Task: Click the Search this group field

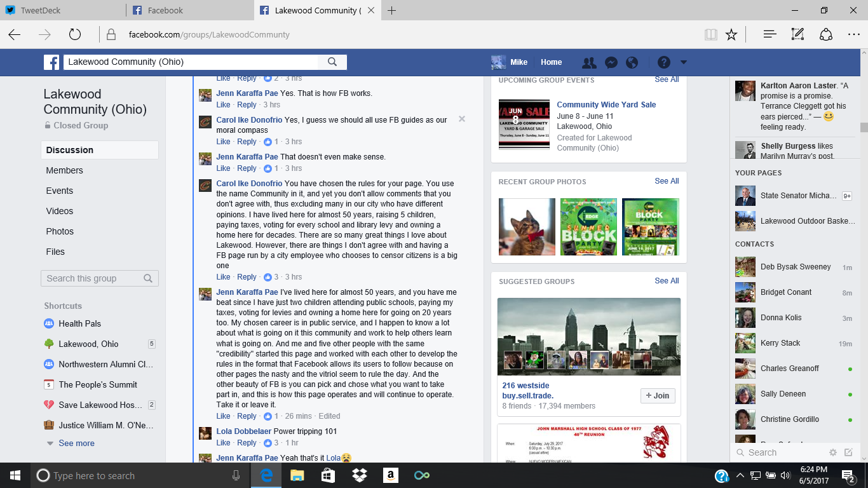Action: point(93,278)
